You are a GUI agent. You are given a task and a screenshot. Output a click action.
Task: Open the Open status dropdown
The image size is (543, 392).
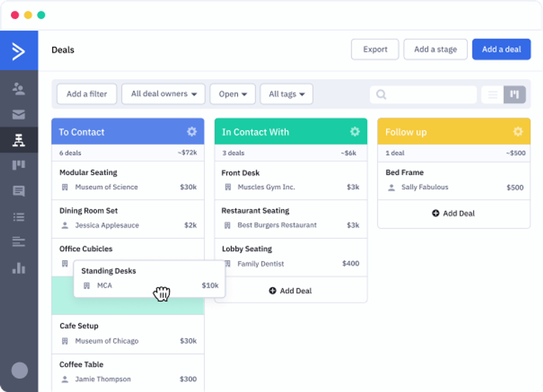click(x=232, y=94)
